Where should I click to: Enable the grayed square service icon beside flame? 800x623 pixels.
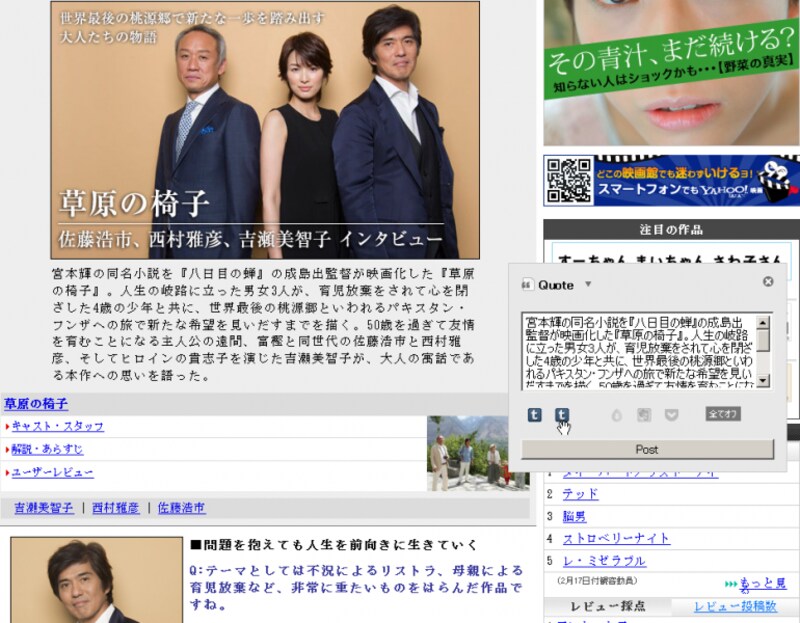[x=644, y=415]
